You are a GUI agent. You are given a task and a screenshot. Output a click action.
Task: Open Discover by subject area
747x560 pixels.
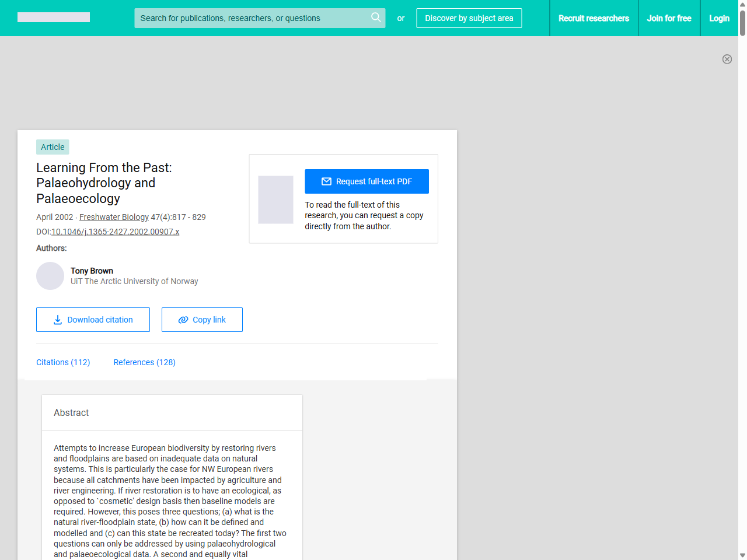469,18
